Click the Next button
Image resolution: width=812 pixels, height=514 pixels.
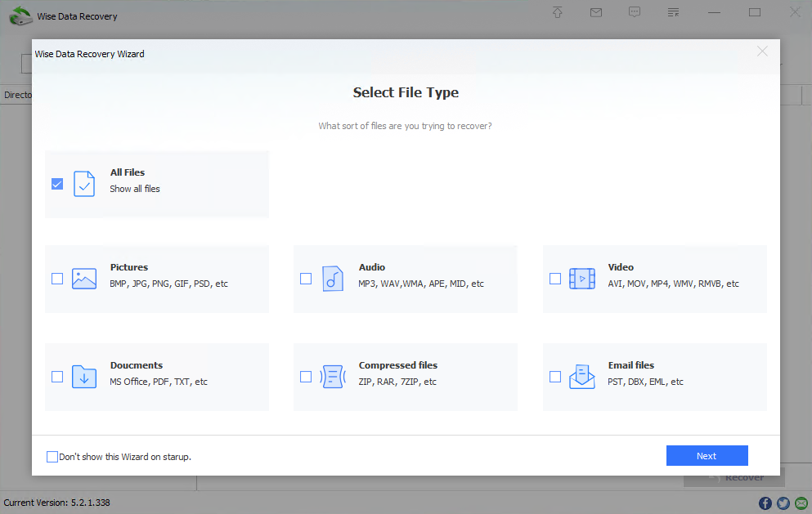point(707,455)
